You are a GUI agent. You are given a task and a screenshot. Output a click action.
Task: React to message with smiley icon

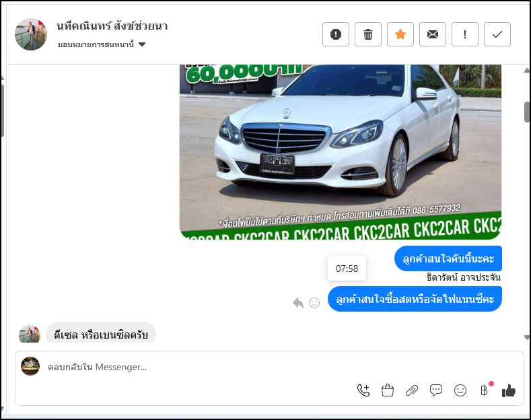(x=314, y=303)
